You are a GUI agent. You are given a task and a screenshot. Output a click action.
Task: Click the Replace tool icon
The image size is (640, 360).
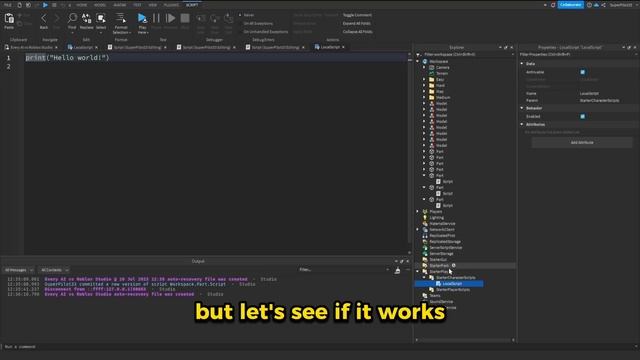click(x=87, y=18)
